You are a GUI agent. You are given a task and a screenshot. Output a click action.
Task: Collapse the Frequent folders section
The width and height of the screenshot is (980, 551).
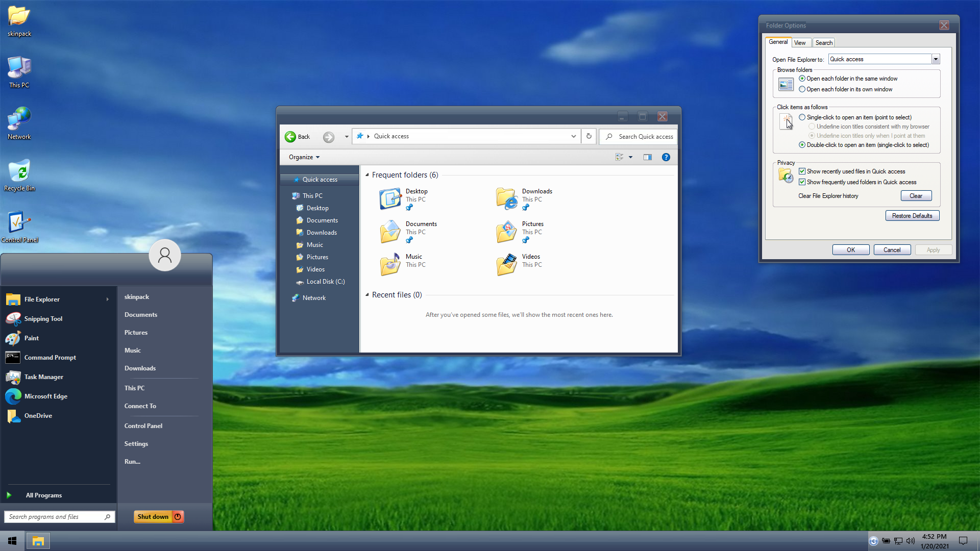click(367, 175)
